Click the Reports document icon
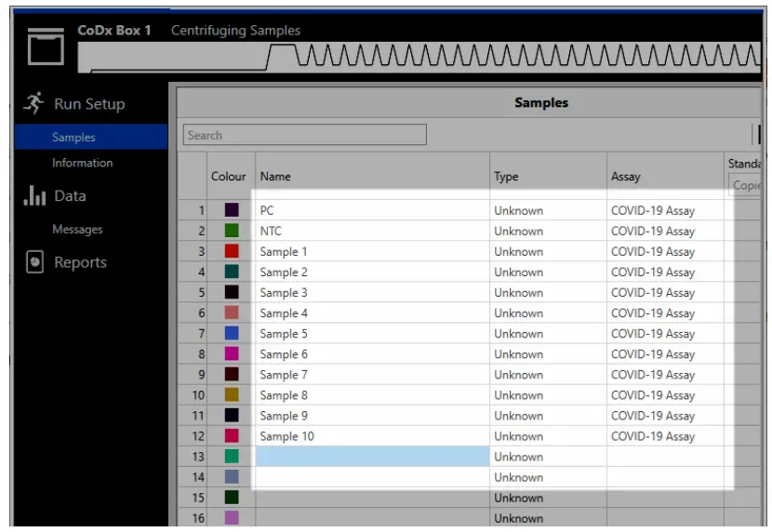 34,262
